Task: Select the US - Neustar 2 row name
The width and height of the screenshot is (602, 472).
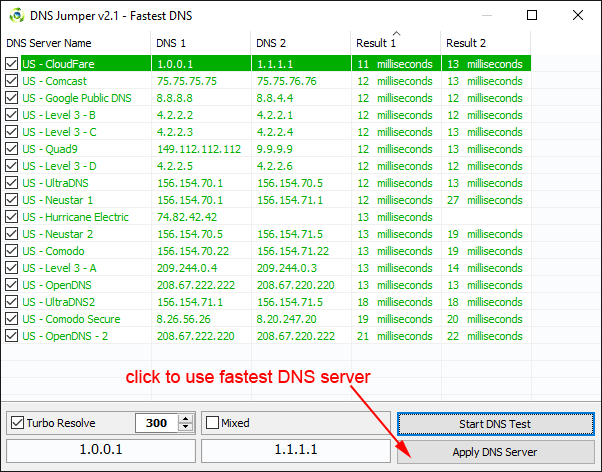Action: (58, 234)
